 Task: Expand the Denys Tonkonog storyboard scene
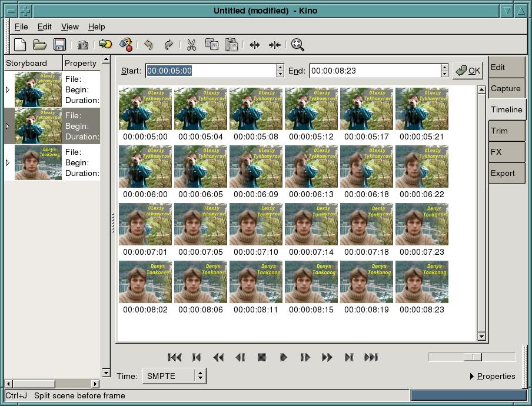tap(8, 162)
